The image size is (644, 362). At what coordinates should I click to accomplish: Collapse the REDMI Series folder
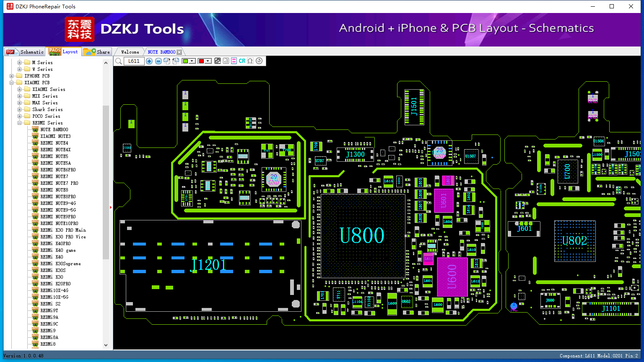(19, 123)
